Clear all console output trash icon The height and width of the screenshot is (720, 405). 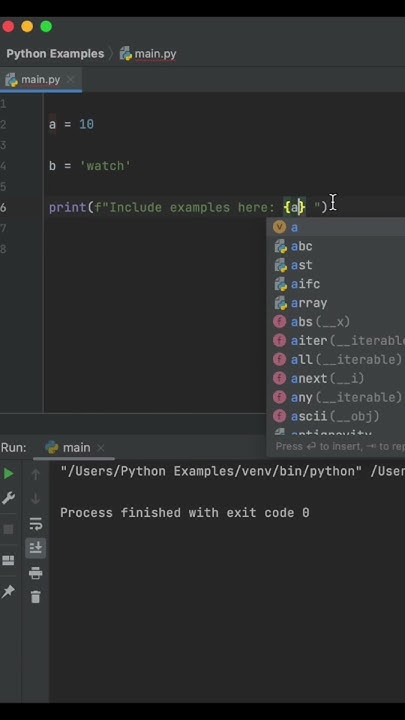(36, 597)
